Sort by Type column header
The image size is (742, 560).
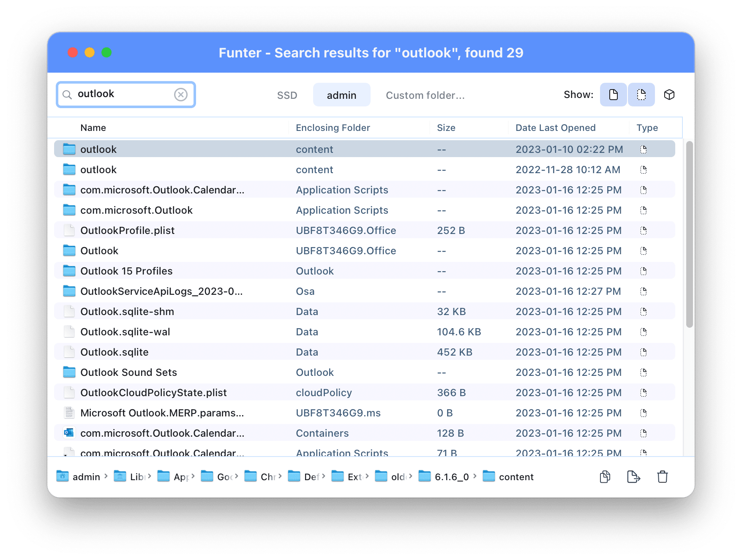[x=647, y=128]
